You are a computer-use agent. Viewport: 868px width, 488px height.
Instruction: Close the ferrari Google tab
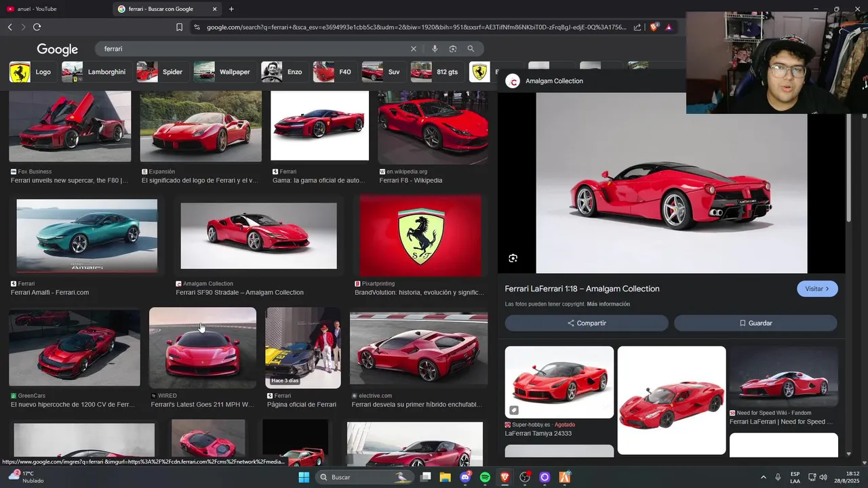[x=215, y=9]
